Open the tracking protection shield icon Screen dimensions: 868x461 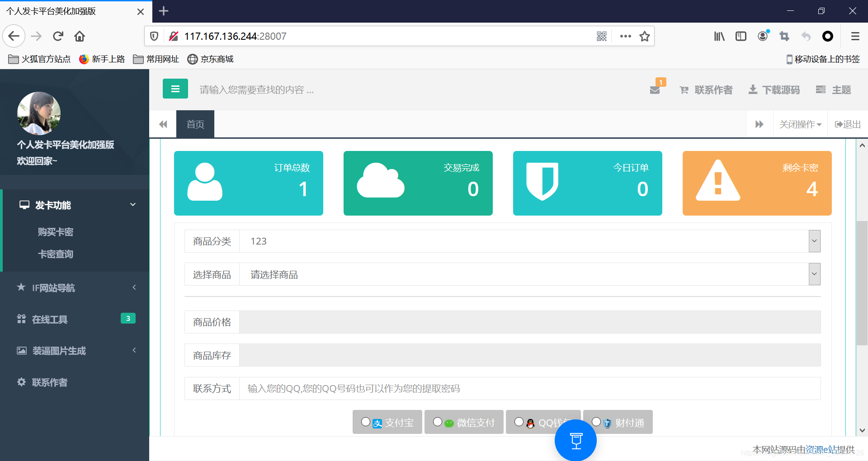[154, 36]
